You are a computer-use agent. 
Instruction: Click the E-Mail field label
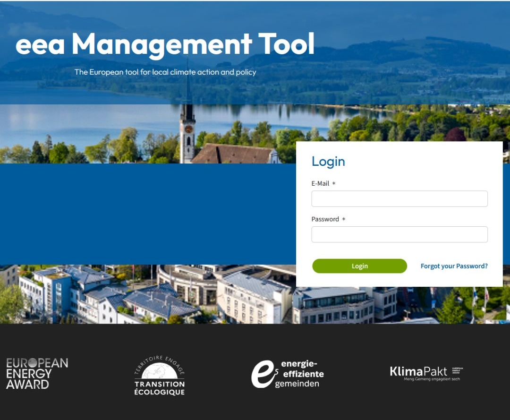tap(320, 183)
